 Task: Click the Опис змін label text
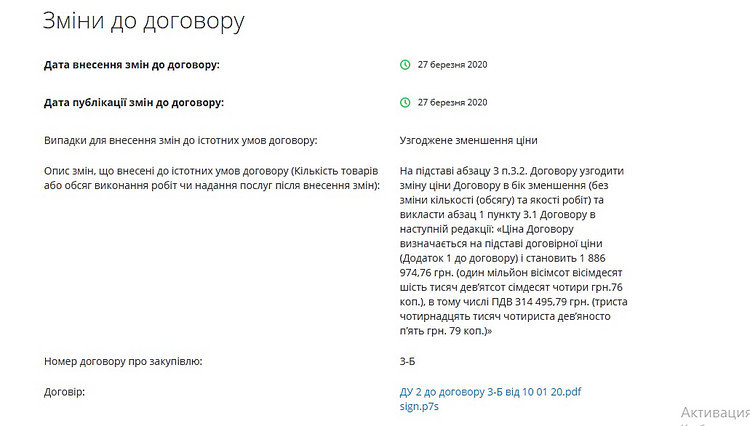(x=212, y=178)
